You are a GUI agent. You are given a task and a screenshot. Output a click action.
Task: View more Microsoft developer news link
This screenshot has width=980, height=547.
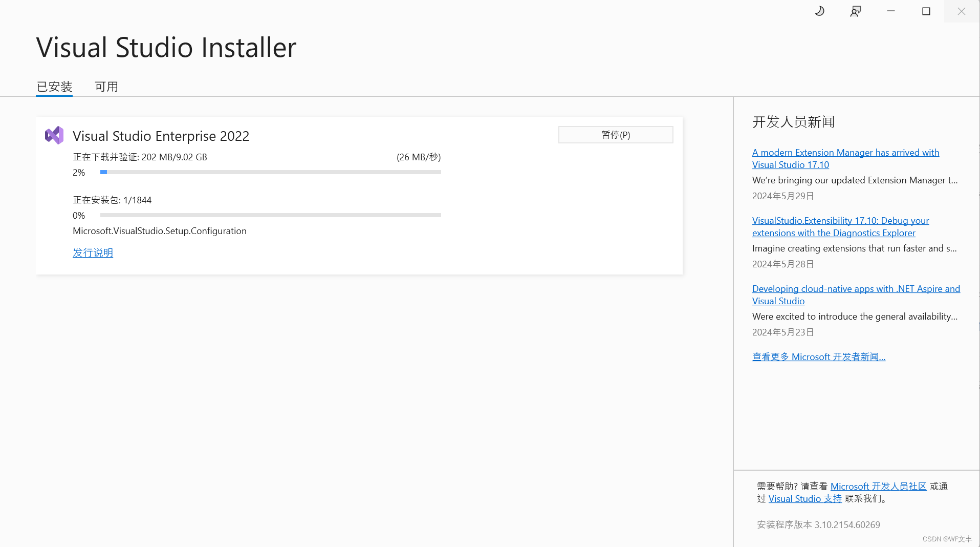(818, 356)
